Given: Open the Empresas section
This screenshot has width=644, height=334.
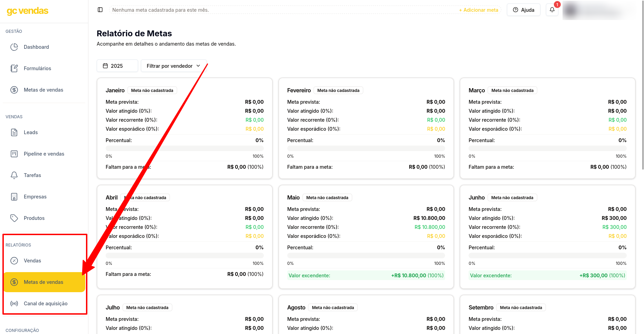Looking at the screenshot, I should click(35, 196).
